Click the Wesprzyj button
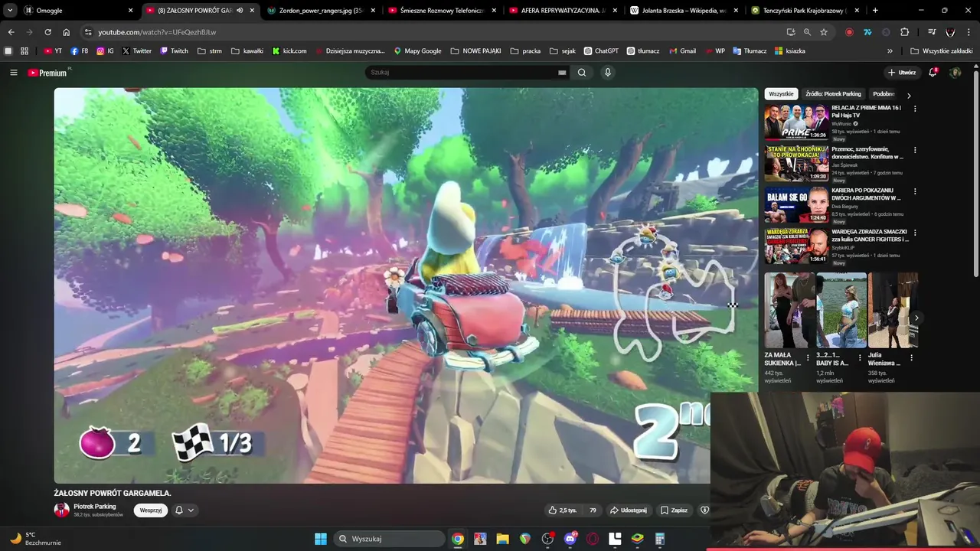The image size is (980, 551). [151, 510]
